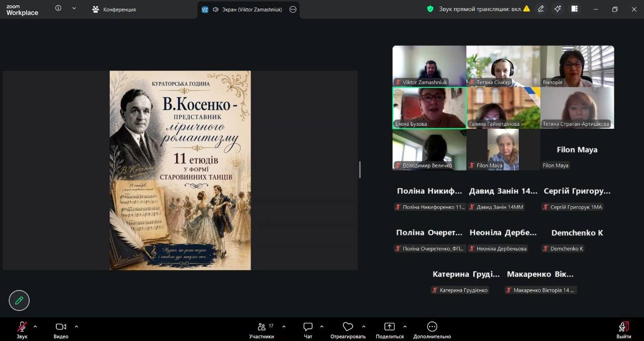This screenshot has width=644, height=341.
Task: Unmute the microphone with the Звук button
Action: (22, 327)
